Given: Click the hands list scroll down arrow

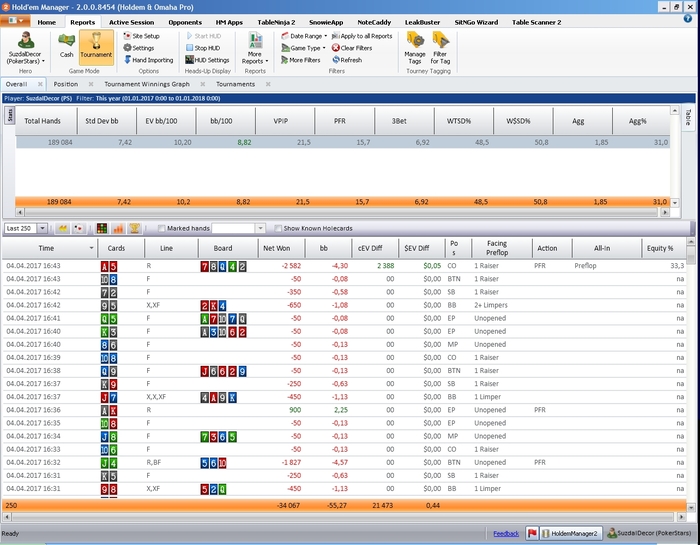Looking at the screenshot, I should 691,508.
